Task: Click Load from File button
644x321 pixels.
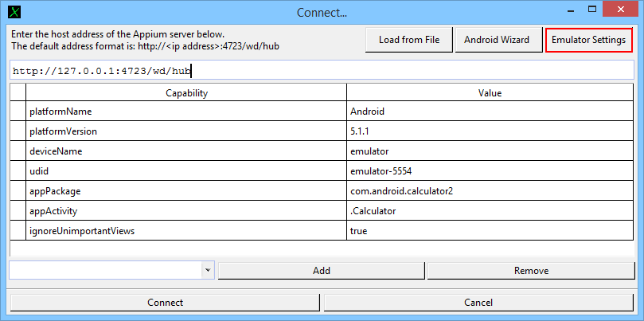Action: point(409,40)
